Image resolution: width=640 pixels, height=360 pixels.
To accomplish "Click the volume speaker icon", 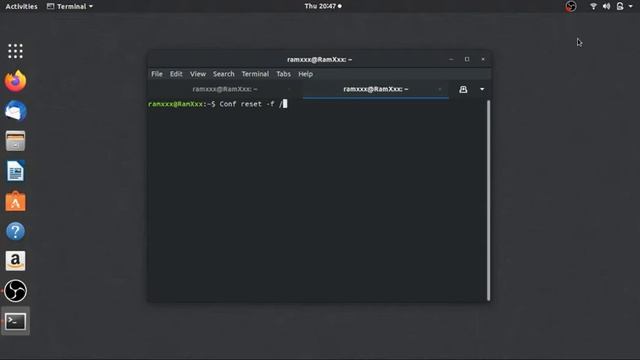I will coord(607,6).
